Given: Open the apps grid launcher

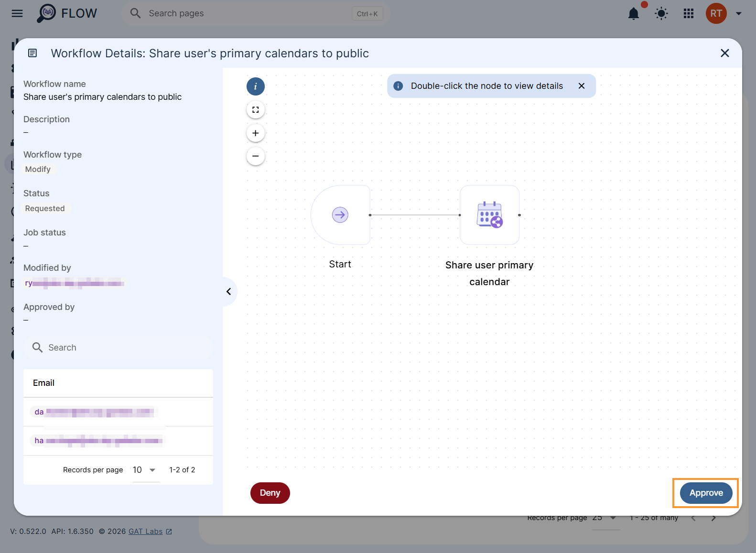Looking at the screenshot, I should click(x=689, y=13).
